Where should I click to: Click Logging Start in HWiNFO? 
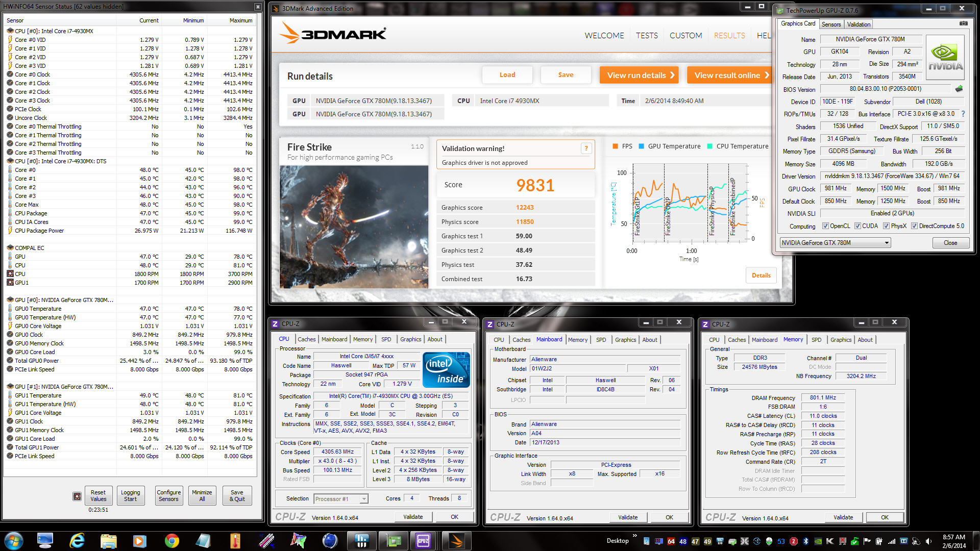130,496
